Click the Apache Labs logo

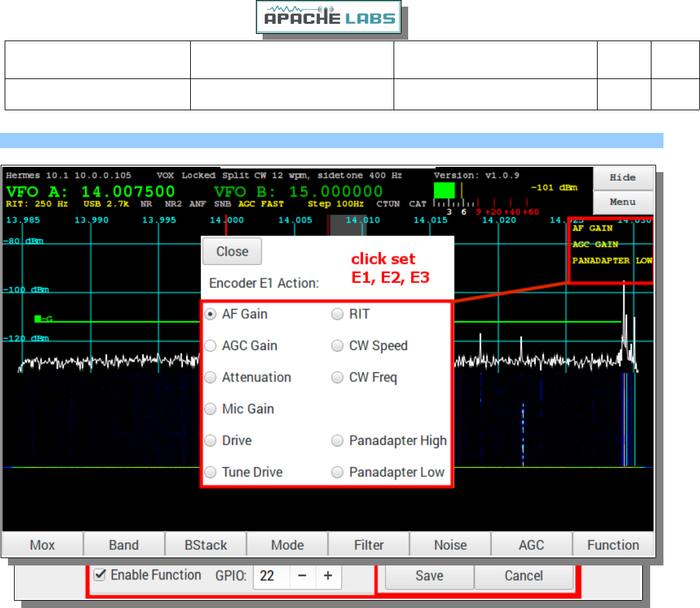coord(328,17)
